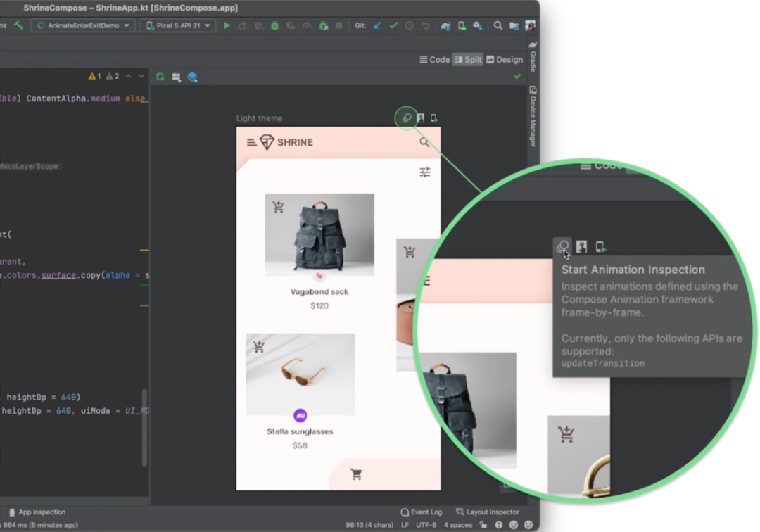Select the Vagabond sack backpack image

coord(319,234)
